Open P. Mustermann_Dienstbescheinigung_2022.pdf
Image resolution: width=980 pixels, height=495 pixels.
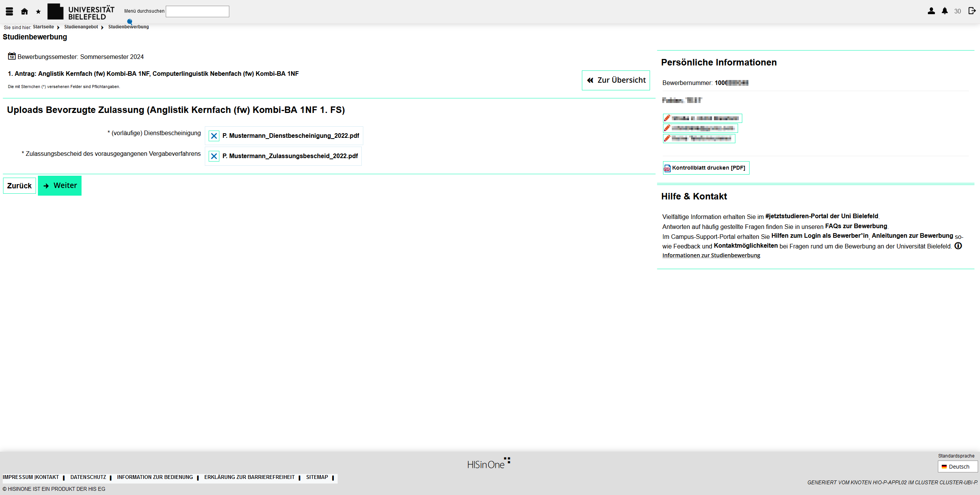(291, 136)
